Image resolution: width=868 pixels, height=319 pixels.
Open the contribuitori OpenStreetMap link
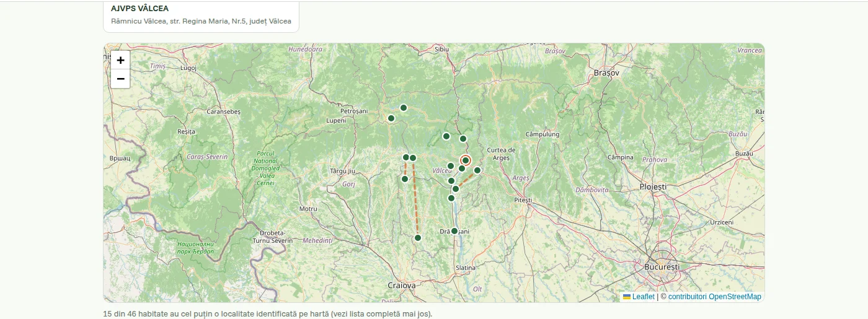[x=714, y=297]
